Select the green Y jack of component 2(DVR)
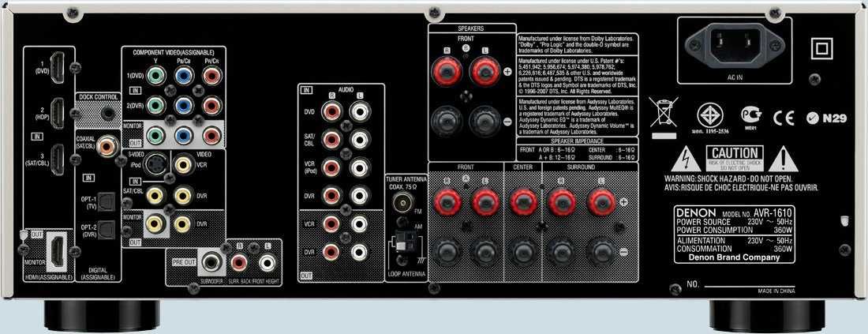Viewport: 868px width, 334px height. coord(156,105)
